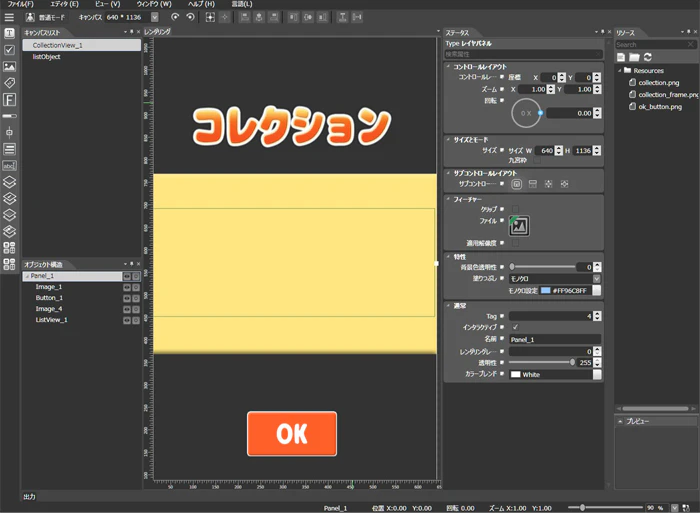Viewport: 700px width, 513px height.
Task: Choose the relative sub-control layout icon
Action: pos(565,184)
